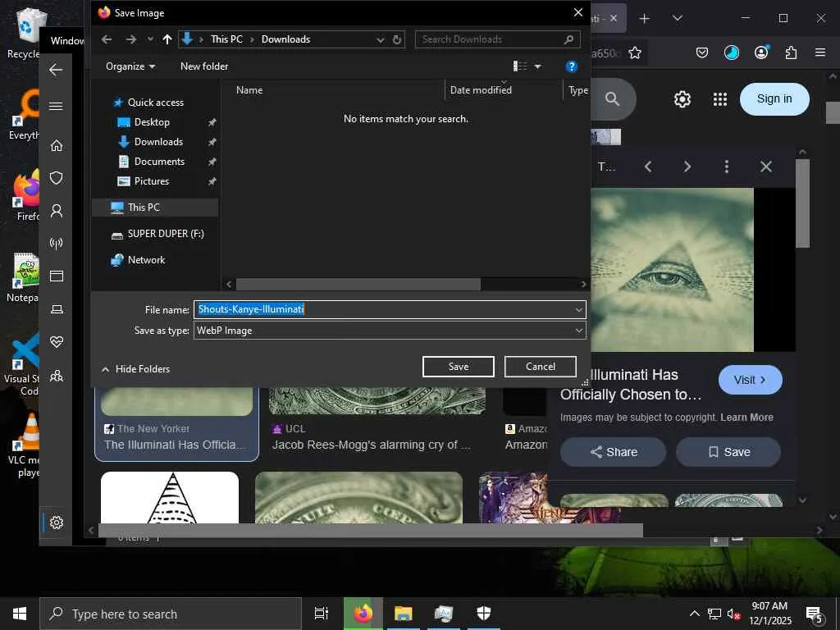Image resolution: width=840 pixels, height=630 pixels.
Task: Sort by Date modified column
Action: [x=481, y=90]
